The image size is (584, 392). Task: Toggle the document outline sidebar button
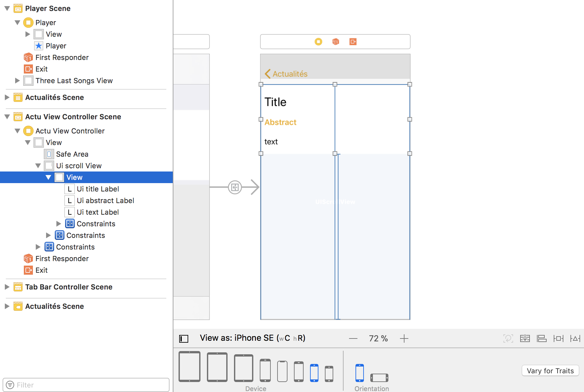click(x=184, y=338)
